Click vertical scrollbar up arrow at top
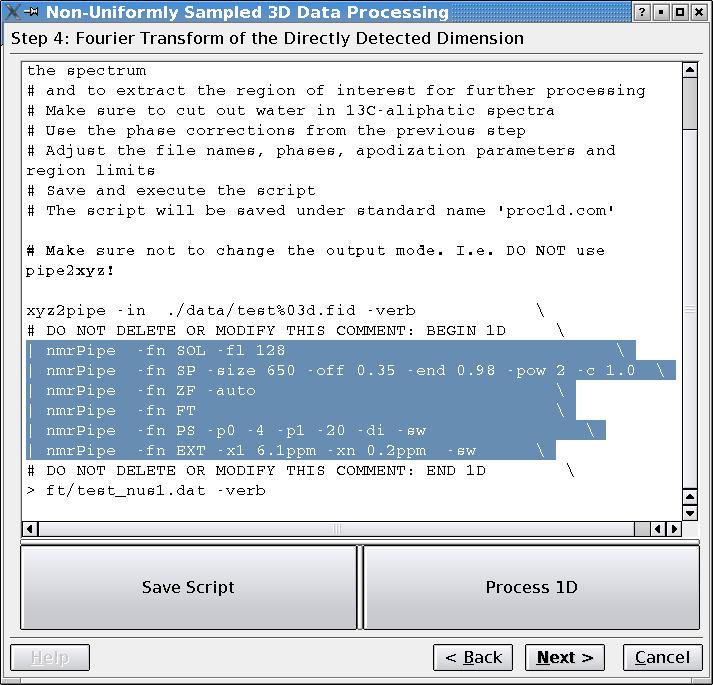 [x=689, y=71]
